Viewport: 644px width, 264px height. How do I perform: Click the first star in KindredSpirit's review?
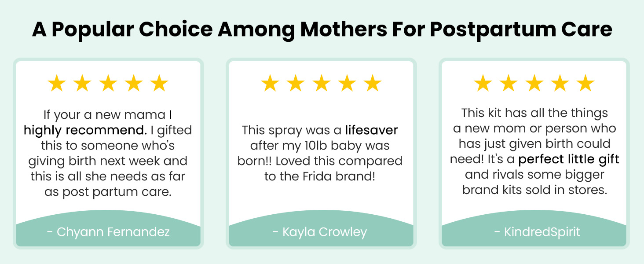pos(483,84)
